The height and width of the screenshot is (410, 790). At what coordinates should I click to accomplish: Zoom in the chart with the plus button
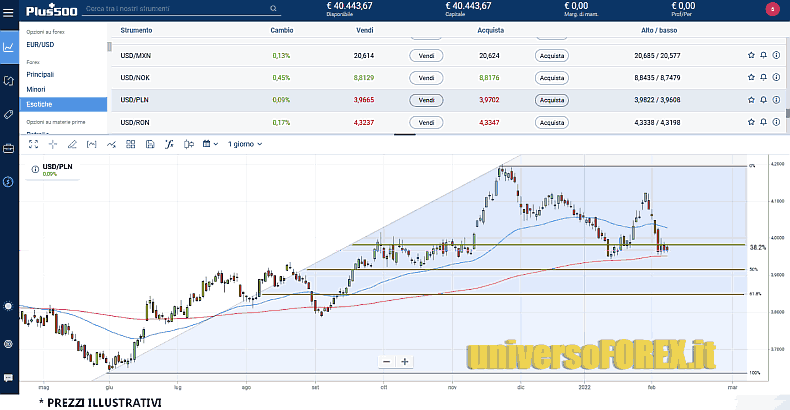tap(405, 362)
